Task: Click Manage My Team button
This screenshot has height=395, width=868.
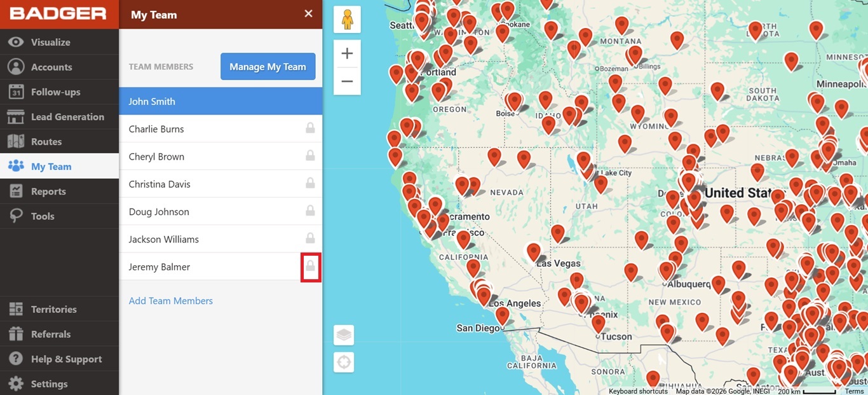Action: (x=268, y=66)
